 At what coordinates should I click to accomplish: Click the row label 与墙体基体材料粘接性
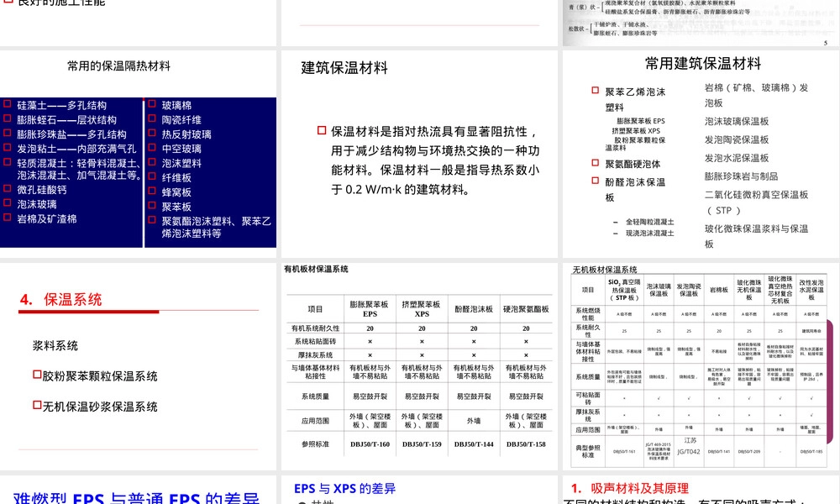point(316,372)
